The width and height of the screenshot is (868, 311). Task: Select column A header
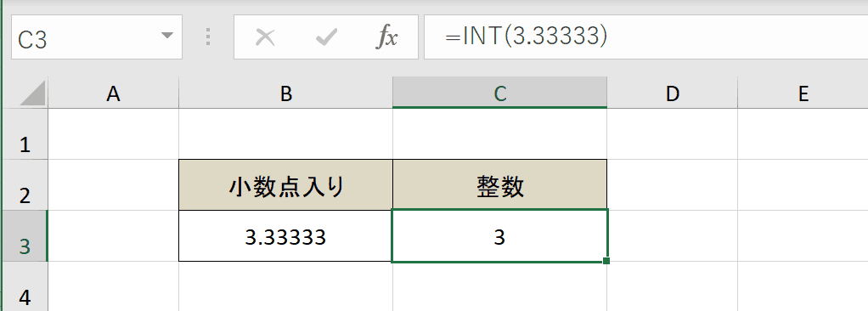(114, 93)
